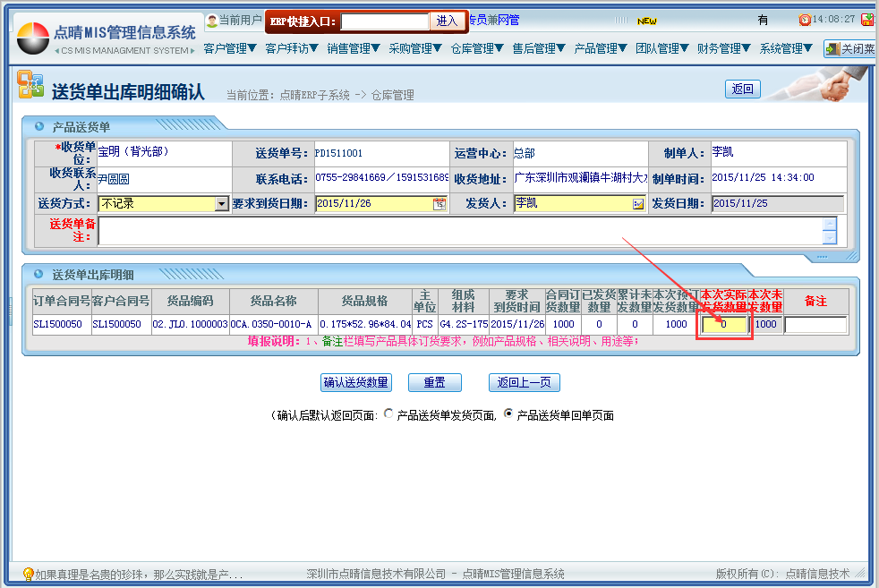Screen dimensions: 879x588
Task: Click the 送货单出库明细 section header icon
Action: tap(38, 274)
